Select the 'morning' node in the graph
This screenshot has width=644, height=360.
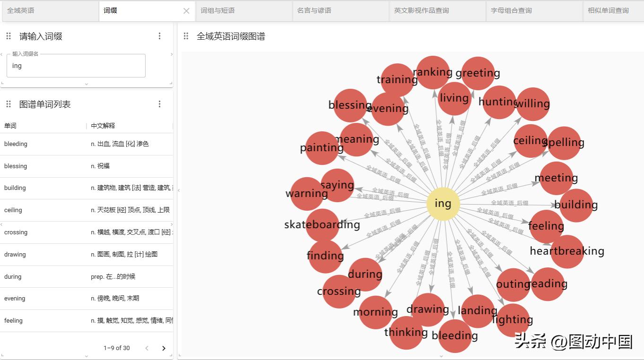click(376, 311)
